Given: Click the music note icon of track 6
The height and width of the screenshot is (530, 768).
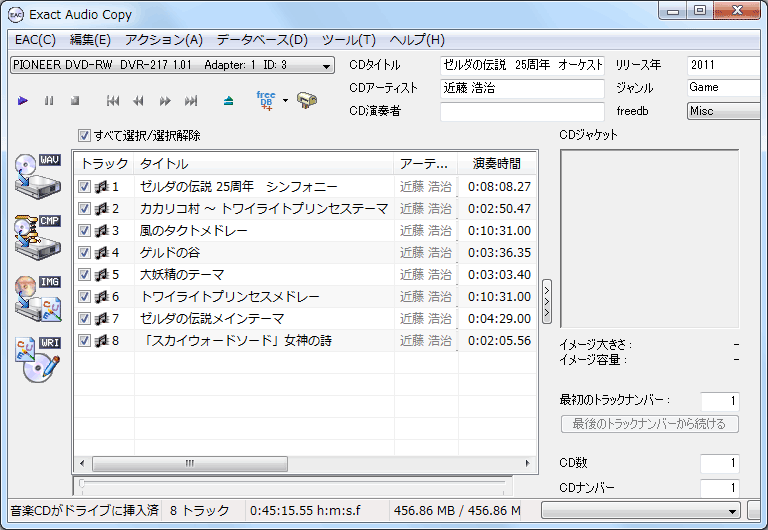Looking at the screenshot, I should (x=101, y=297).
